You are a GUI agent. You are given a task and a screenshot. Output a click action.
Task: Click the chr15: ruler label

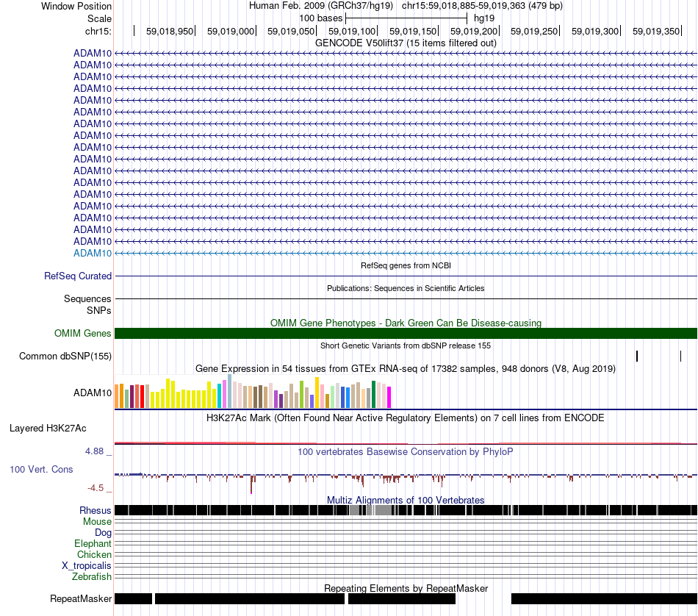point(98,31)
